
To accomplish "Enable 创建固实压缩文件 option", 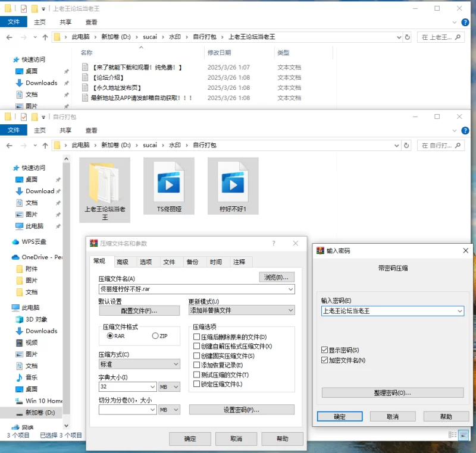I will point(196,356).
